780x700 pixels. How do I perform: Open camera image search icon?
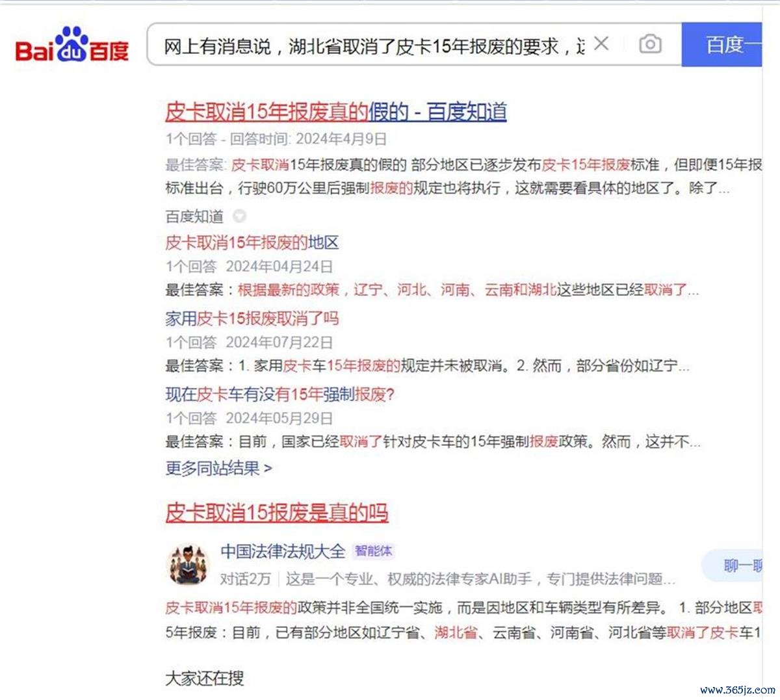(650, 44)
